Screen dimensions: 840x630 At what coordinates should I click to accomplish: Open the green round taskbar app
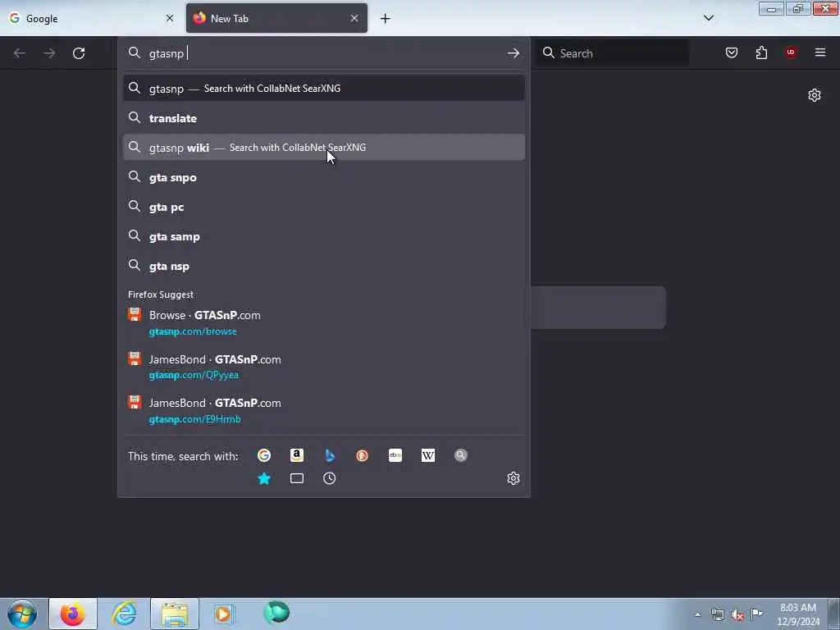pos(276,613)
